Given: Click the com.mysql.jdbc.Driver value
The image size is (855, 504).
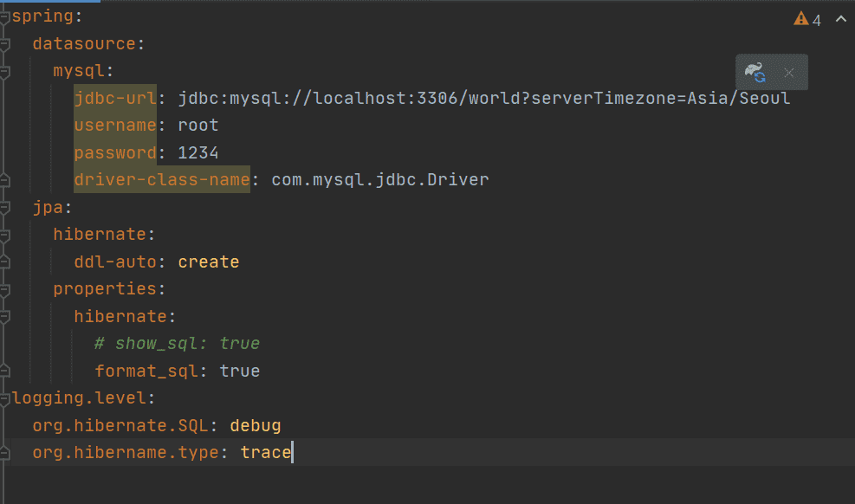Looking at the screenshot, I should pyautogui.click(x=380, y=180).
